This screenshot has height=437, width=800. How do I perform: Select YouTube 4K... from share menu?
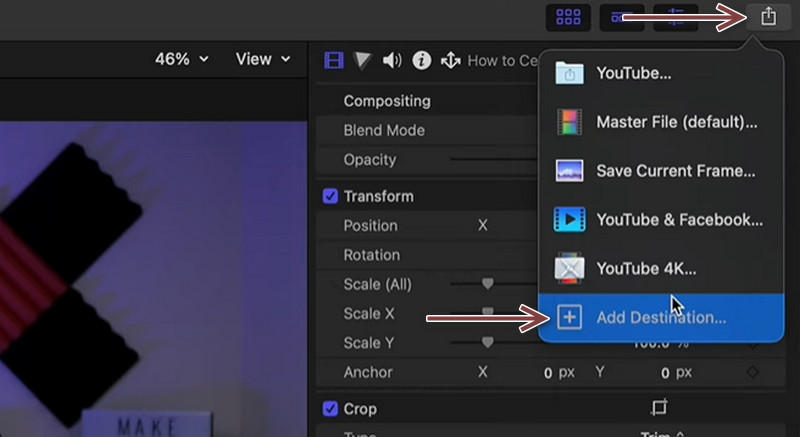(x=646, y=268)
